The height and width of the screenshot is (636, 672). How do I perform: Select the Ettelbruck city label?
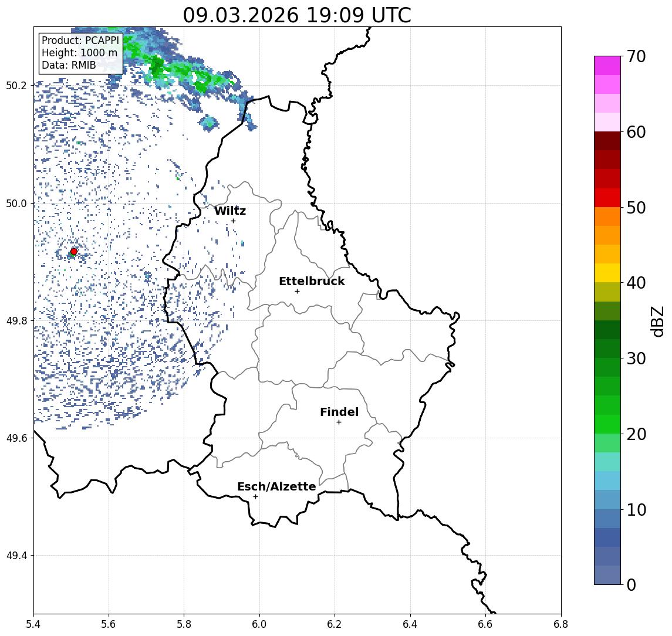click(312, 281)
